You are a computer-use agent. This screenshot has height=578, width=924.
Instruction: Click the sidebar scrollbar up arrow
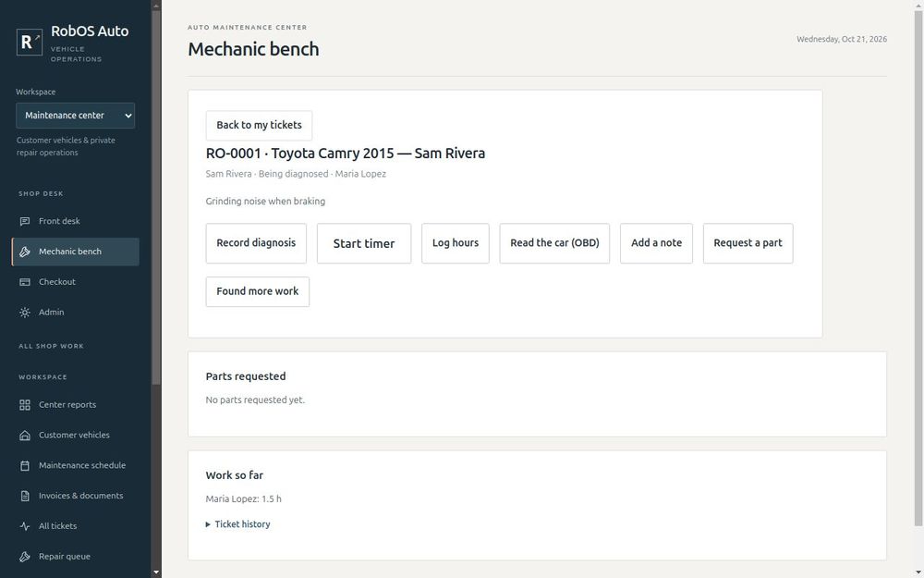pos(156,6)
